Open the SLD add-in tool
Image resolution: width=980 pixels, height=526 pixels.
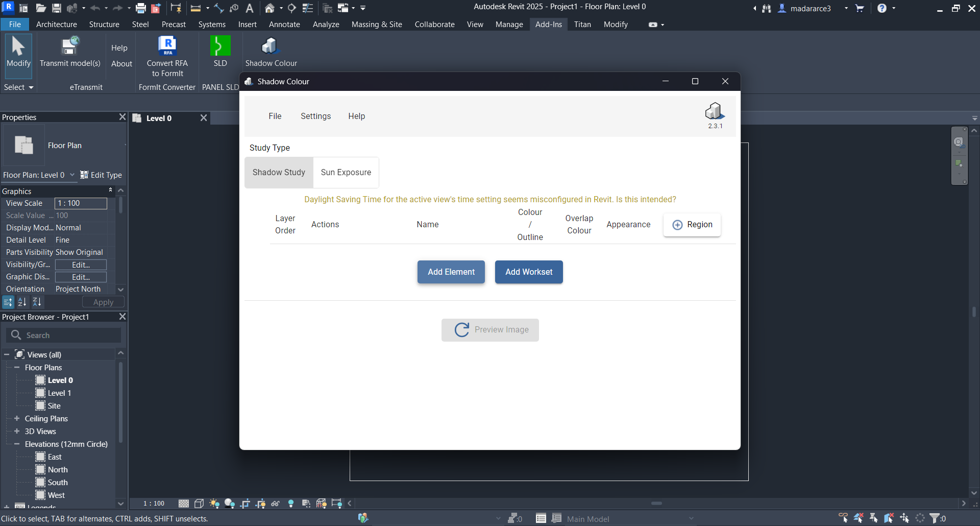tap(220, 52)
